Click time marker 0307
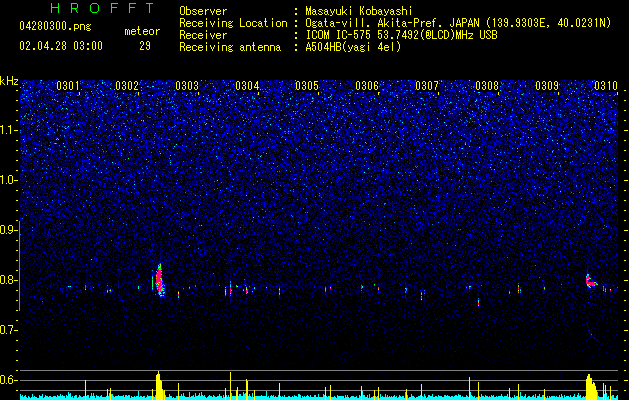Viewport: 629px width, 400px height. click(x=427, y=86)
